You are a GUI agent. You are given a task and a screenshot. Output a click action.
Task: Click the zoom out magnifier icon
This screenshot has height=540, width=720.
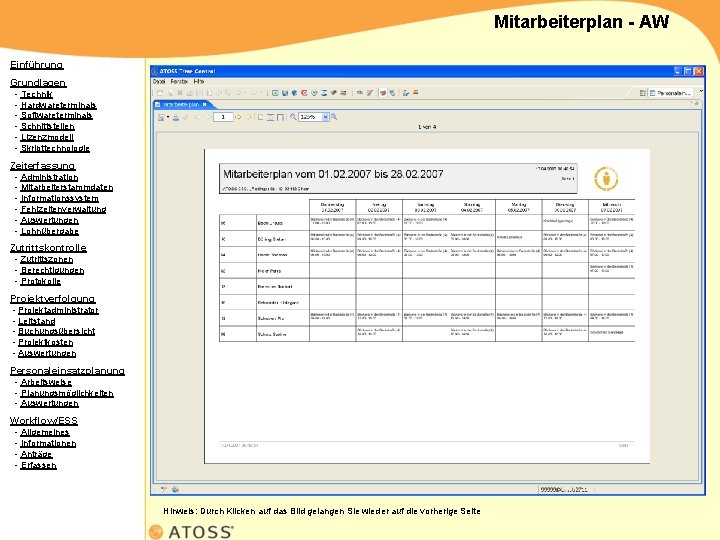[x=293, y=117]
